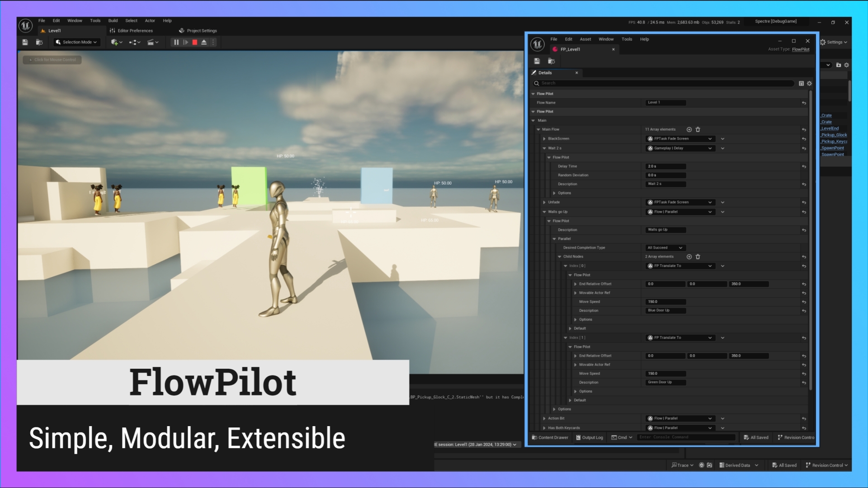Add element to Main Flow array

[x=689, y=130]
